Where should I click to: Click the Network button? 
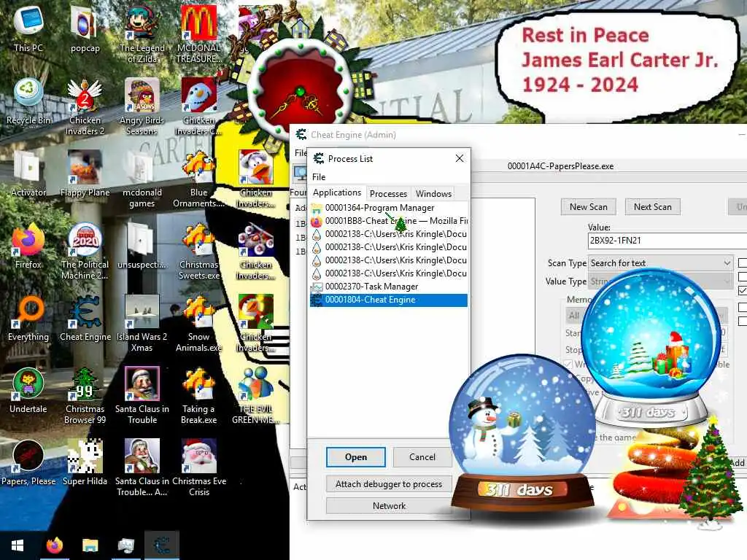coord(389,506)
